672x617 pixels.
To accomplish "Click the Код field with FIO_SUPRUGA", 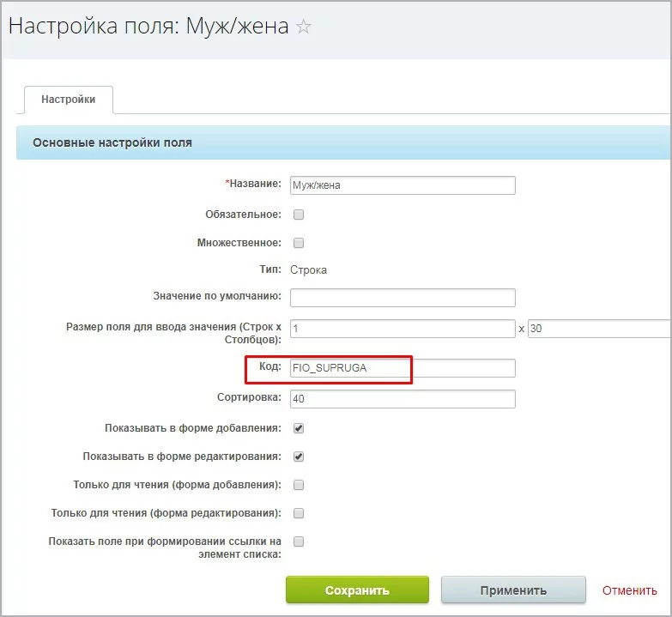I will pos(402,368).
